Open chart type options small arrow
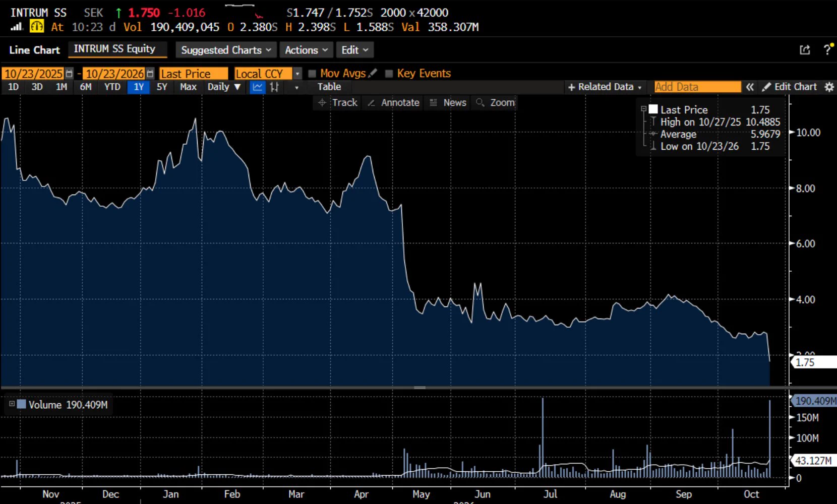 tap(296, 87)
